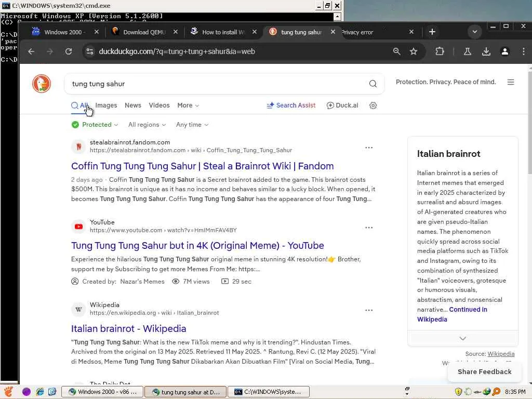Screen dimensions: 532x399
Task: Open the browser profile icon
Action: tap(505, 51)
